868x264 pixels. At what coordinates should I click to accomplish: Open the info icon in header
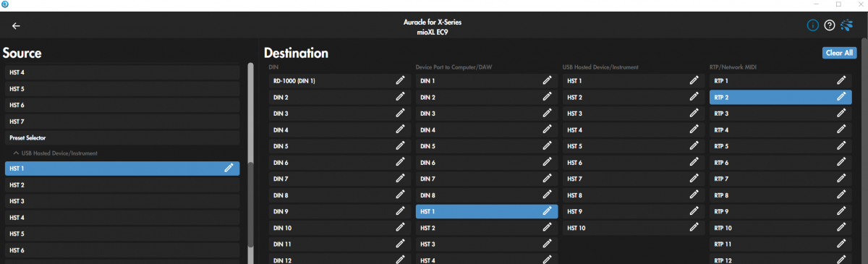point(813,25)
